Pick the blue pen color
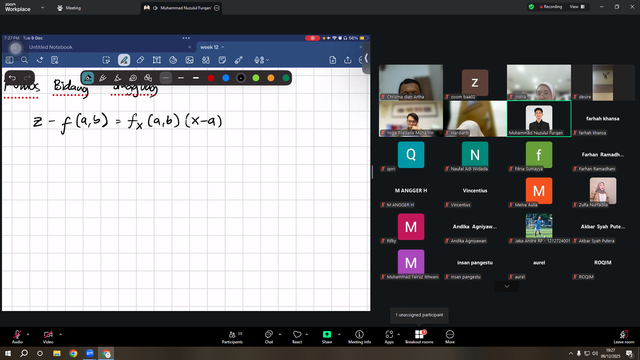640x360 pixels. [x=226, y=78]
